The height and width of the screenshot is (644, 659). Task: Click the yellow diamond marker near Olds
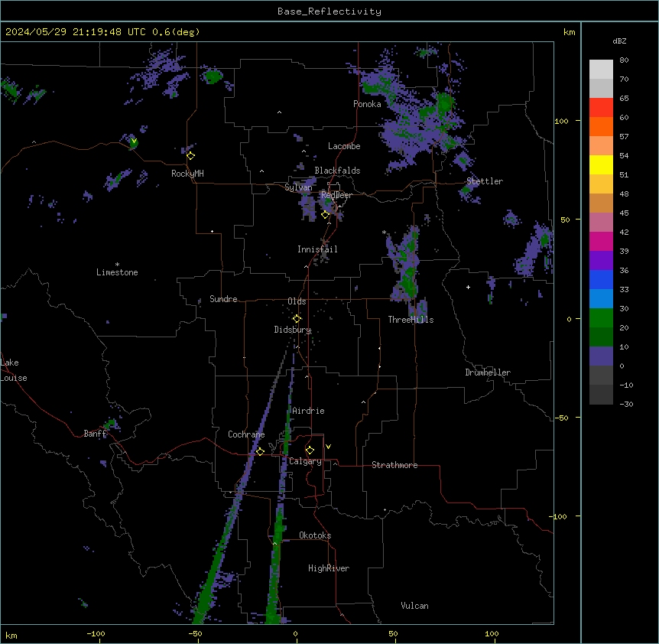tap(297, 319)
